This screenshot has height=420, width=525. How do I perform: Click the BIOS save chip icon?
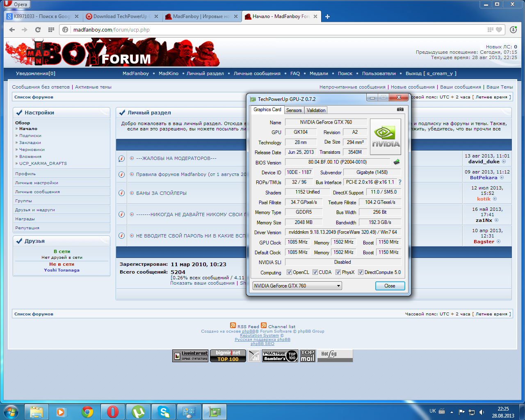tap(396, 162)
